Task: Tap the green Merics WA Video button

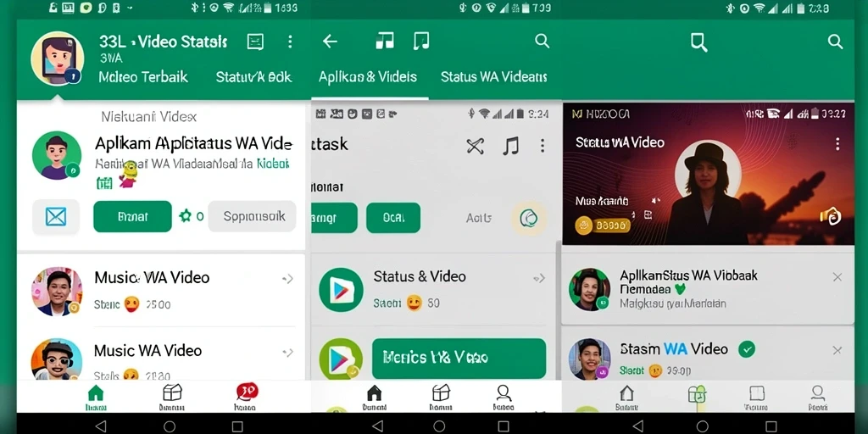Action: 459,359
